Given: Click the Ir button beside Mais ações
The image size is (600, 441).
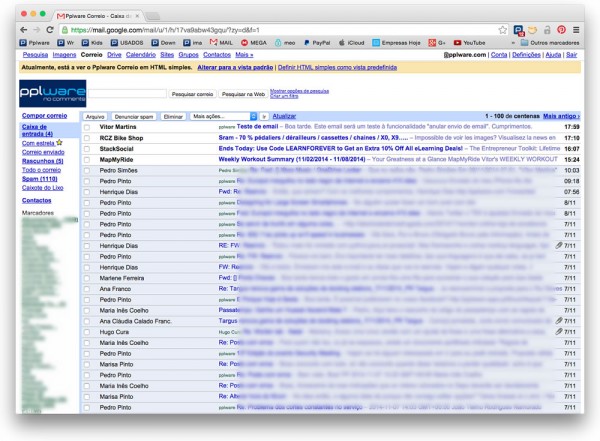Looking at the screenshot, I should (264, 116).
